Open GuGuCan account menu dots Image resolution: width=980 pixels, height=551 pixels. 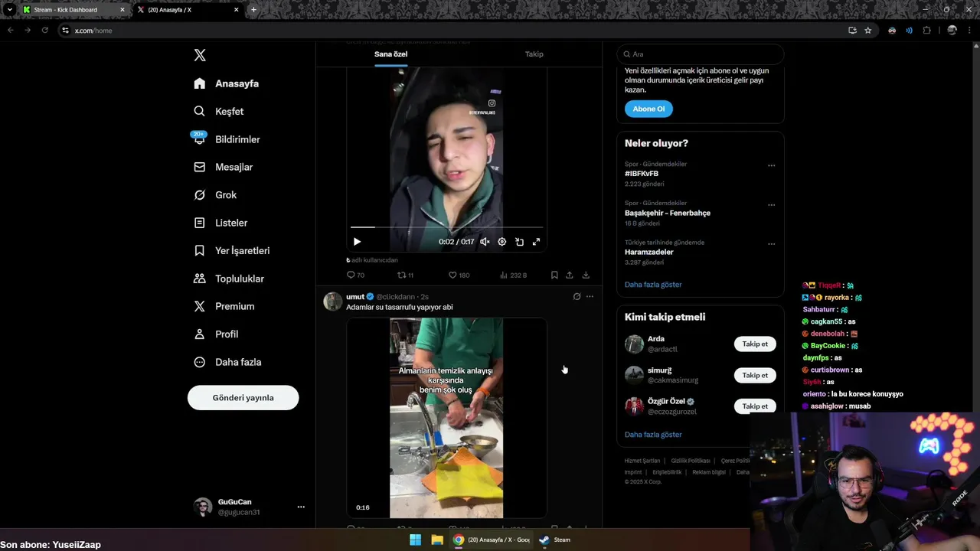click(301, 507)
